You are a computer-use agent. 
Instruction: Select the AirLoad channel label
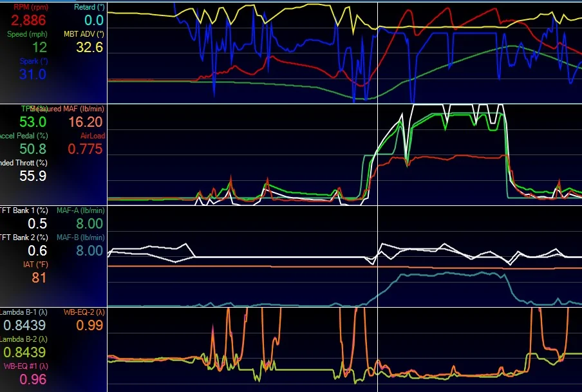93,136
